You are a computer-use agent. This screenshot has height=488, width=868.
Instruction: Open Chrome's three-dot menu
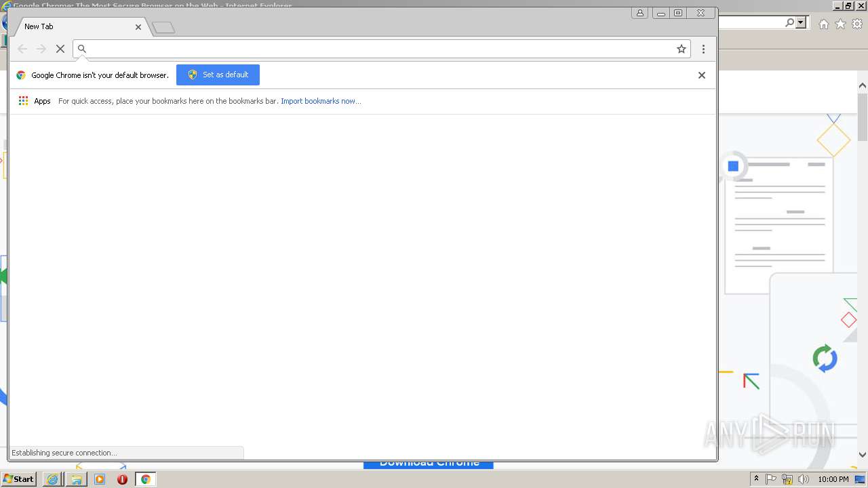click(x=703, y=49)
